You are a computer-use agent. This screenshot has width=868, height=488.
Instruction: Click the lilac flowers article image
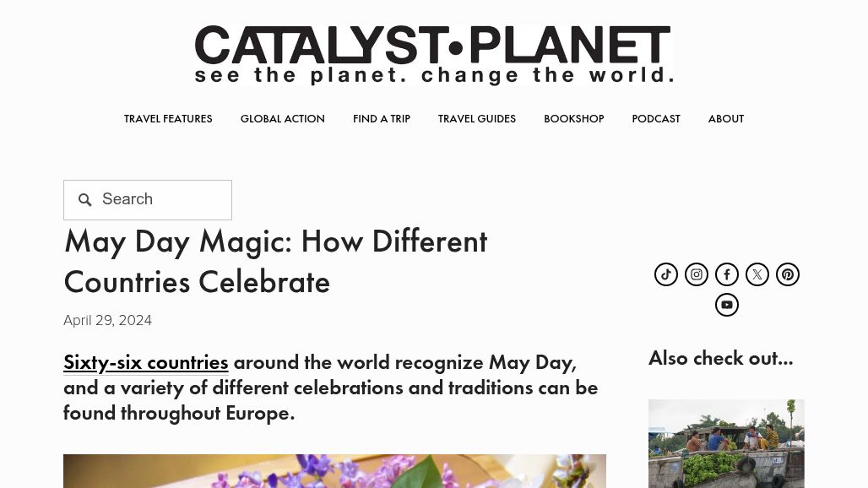click(x=334, y=471)
